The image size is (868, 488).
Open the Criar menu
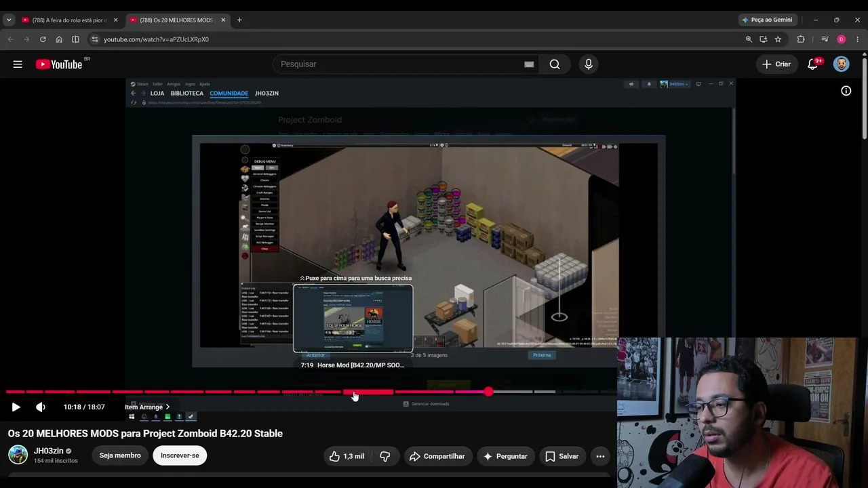(x=776, y=64)
